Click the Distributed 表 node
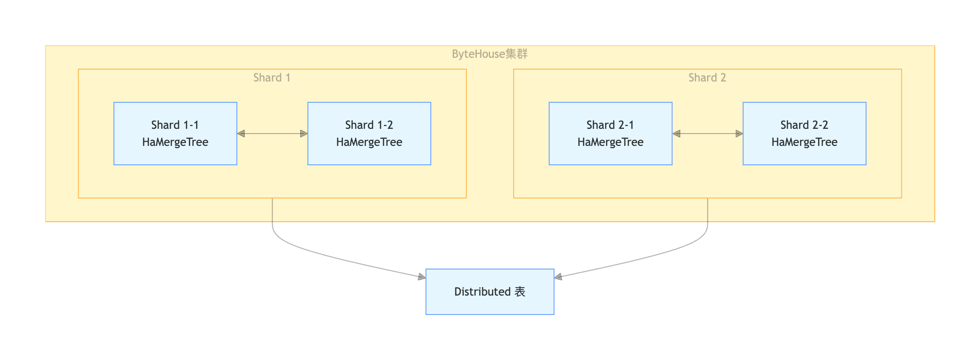The height and width of the screenshot is (360, 980). [x=490, y=292]
